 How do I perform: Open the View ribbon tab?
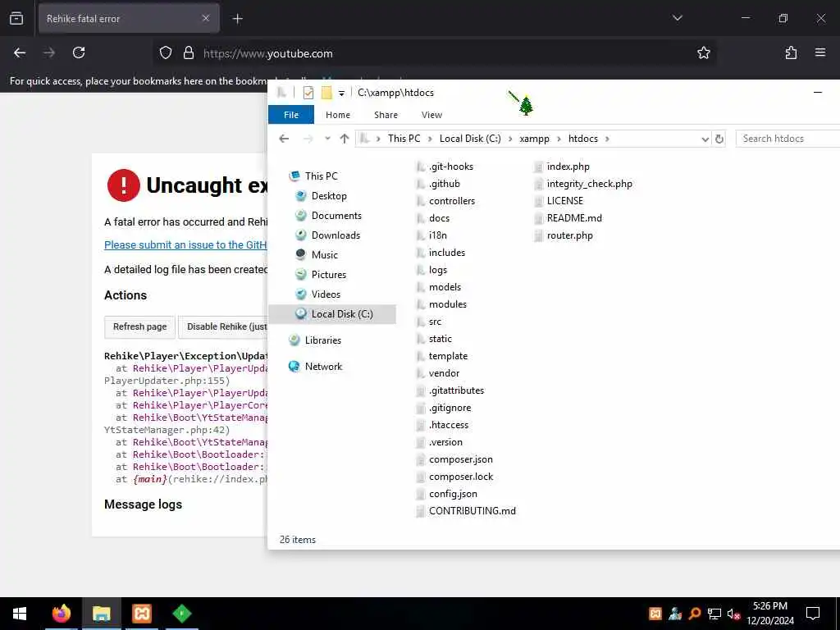(x=431, y=115)
